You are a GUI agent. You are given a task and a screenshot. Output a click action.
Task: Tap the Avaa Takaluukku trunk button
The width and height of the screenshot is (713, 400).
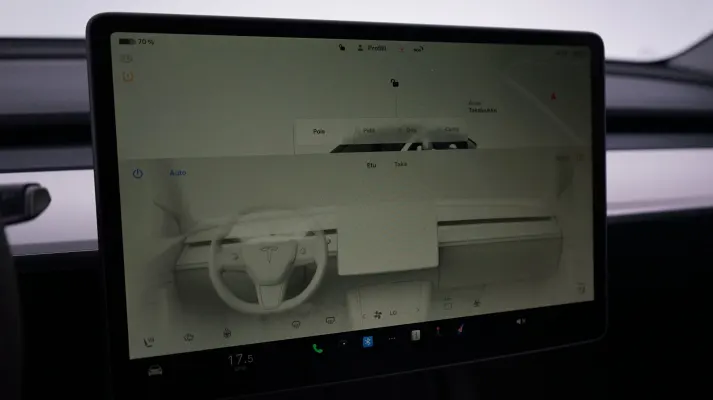point(482,107)
